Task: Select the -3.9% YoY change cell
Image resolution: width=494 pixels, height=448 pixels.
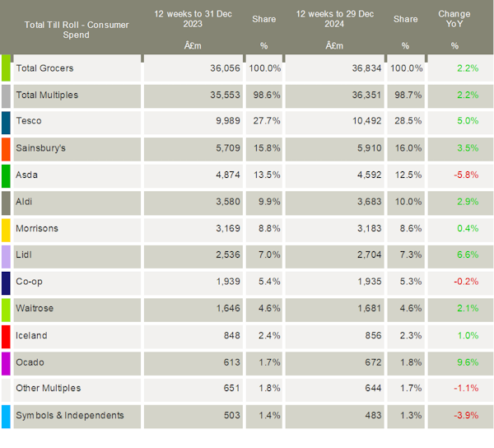Action: point(466,415)
